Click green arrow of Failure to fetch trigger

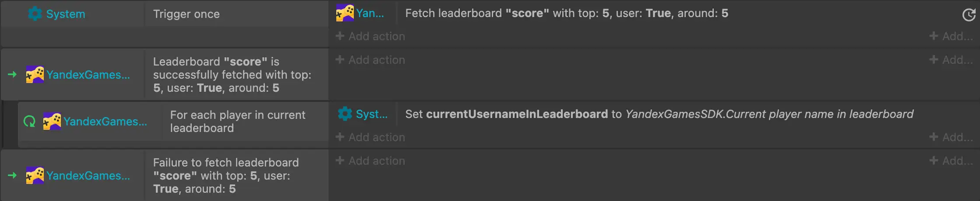tap(12, 176)
